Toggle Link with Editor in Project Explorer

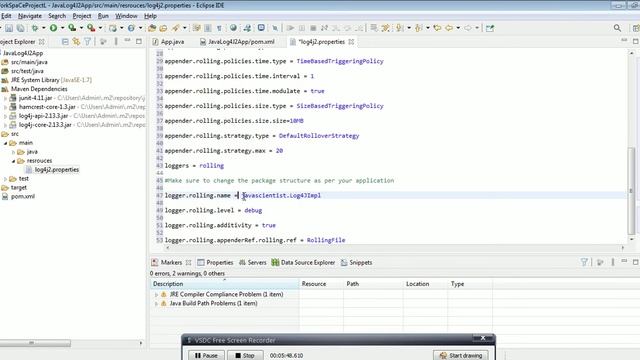(x=76, y=42)
